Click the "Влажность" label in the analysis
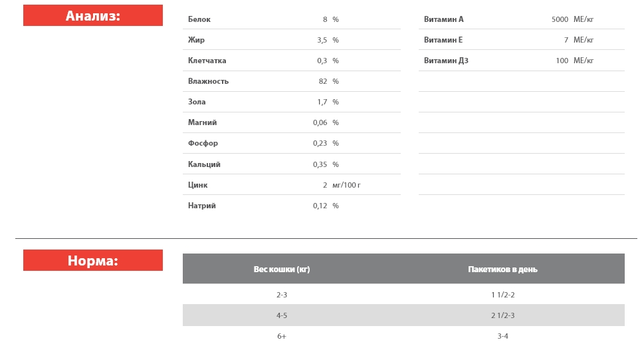Viewport: 644px width, 356px height. click(208, 81)
